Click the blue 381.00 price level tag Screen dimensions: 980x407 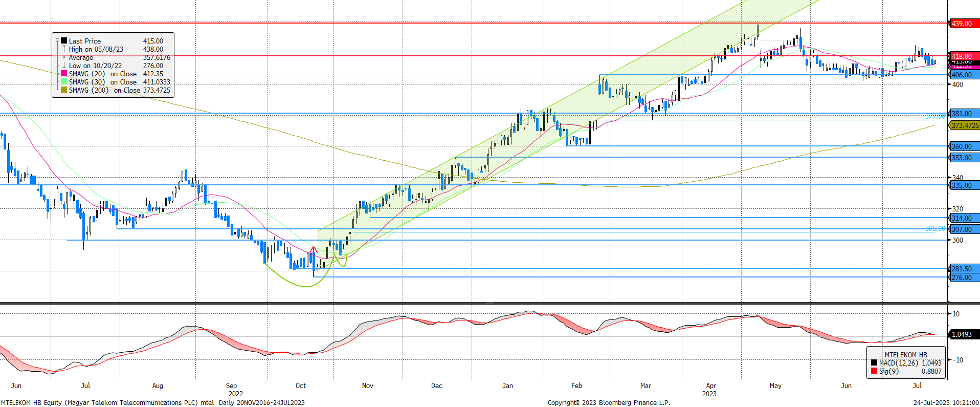coord(964,114)
